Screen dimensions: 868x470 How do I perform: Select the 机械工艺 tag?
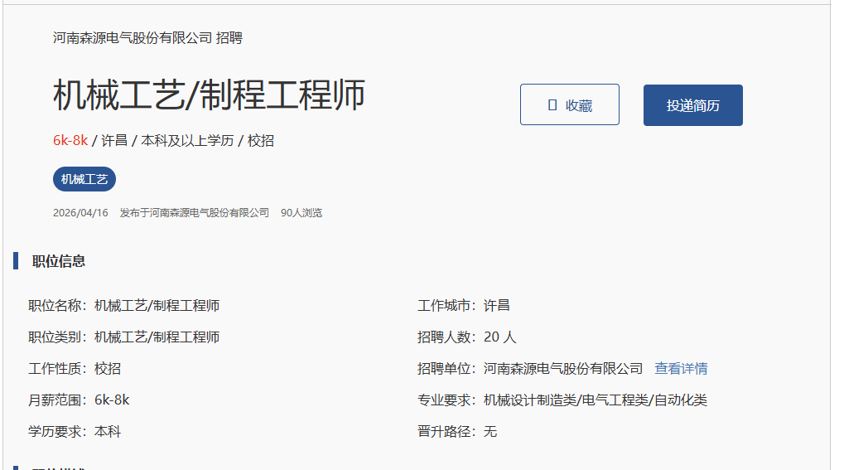click(x=84, y=179)
